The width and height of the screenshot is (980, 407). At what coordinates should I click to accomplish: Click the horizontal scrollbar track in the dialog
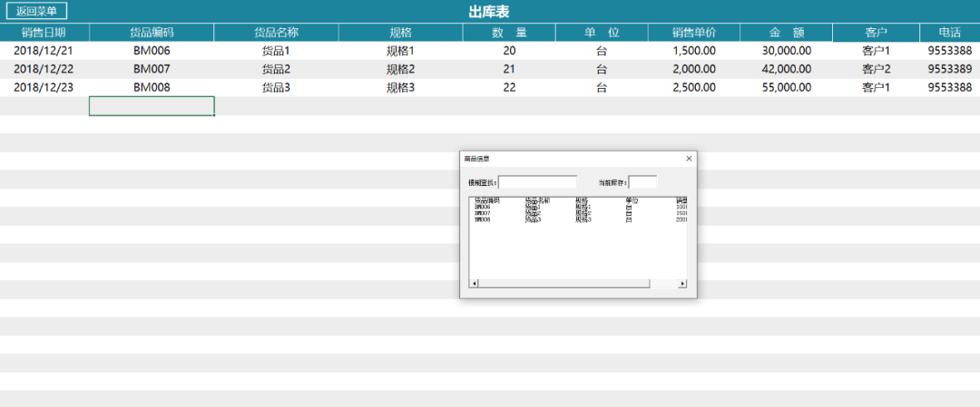click(x=664, y=284)
